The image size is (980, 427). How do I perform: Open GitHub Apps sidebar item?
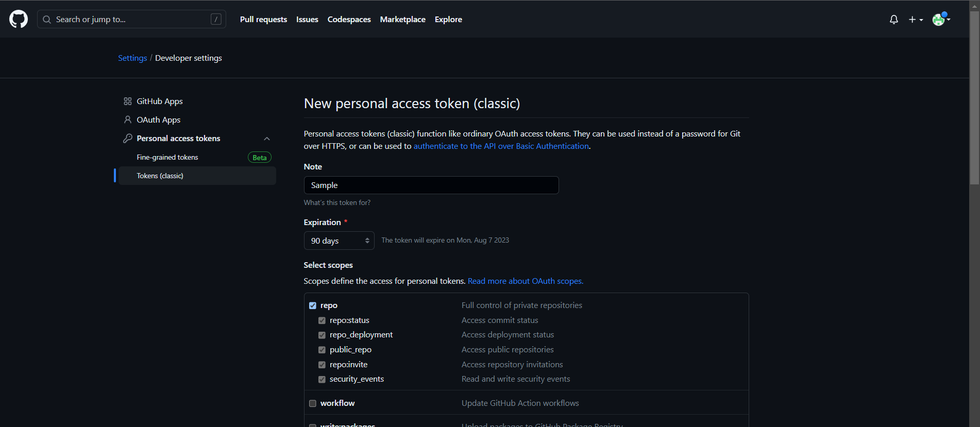[197, 101]
